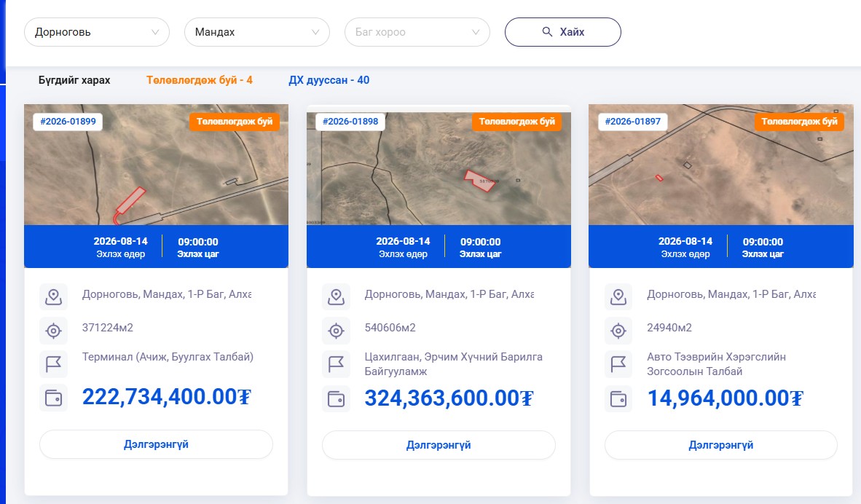Open the satellite map thumbnail of #2026-01899
The height and width of the screenshot is (504, 861).
[157, 165]
